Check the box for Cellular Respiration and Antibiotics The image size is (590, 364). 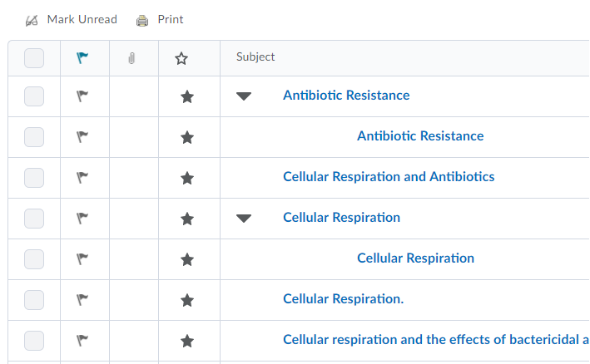point(34,177)
